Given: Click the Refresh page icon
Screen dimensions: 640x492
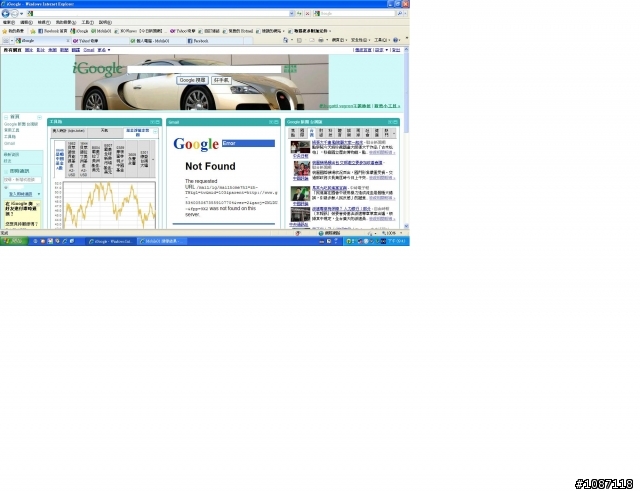Looking at the screenshot, I should click(300, 13).
